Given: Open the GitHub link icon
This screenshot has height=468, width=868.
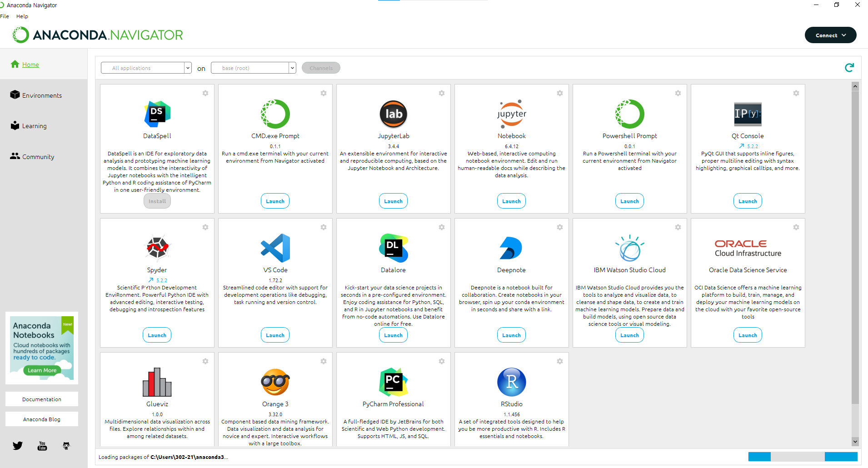Looking at the screenshot, I should coord(66,446).
